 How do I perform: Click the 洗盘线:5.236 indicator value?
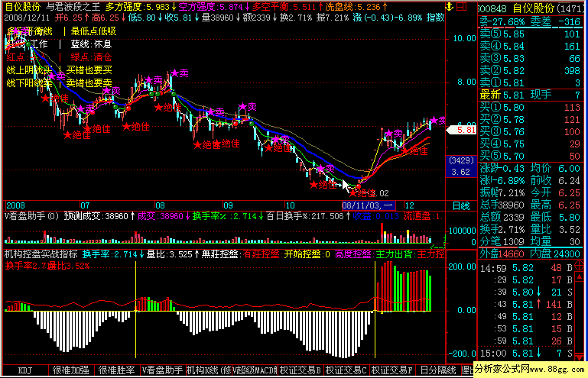[356, 7]
